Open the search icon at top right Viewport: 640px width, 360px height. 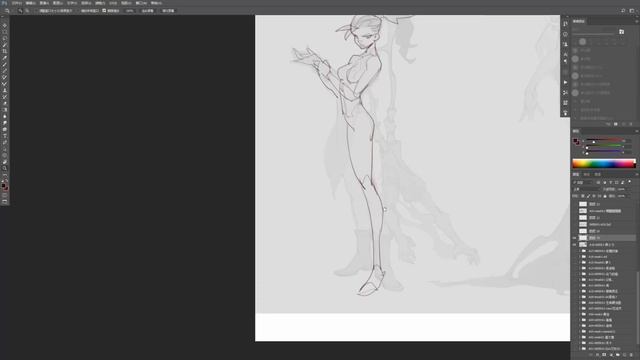[623, 11]
